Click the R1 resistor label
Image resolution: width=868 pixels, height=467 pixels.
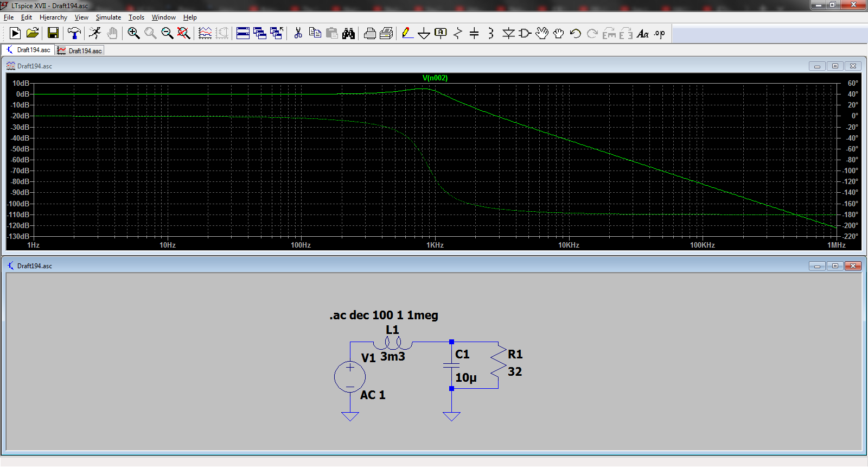(515, 354)
